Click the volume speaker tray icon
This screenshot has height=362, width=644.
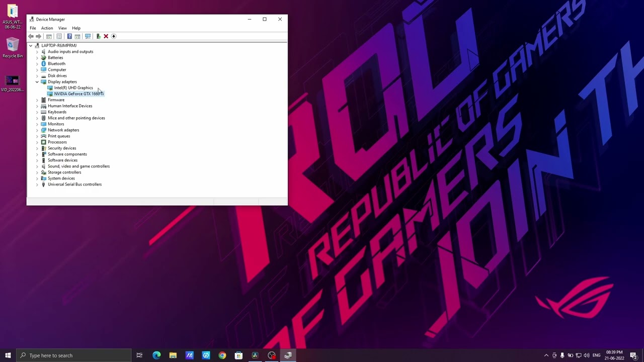pyautogui.click(x=587, y=355)
